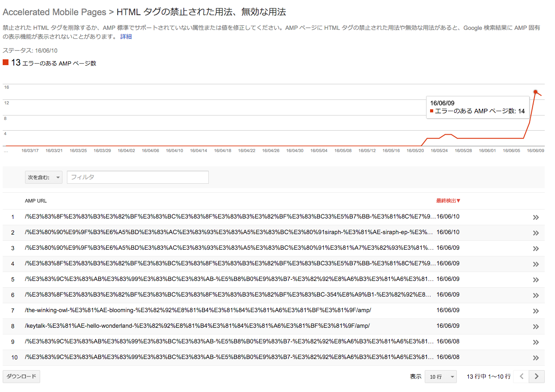Open the 次を含む filter type dropdown
Viewport: 555px width, 392px height.
tap(44, 177)
